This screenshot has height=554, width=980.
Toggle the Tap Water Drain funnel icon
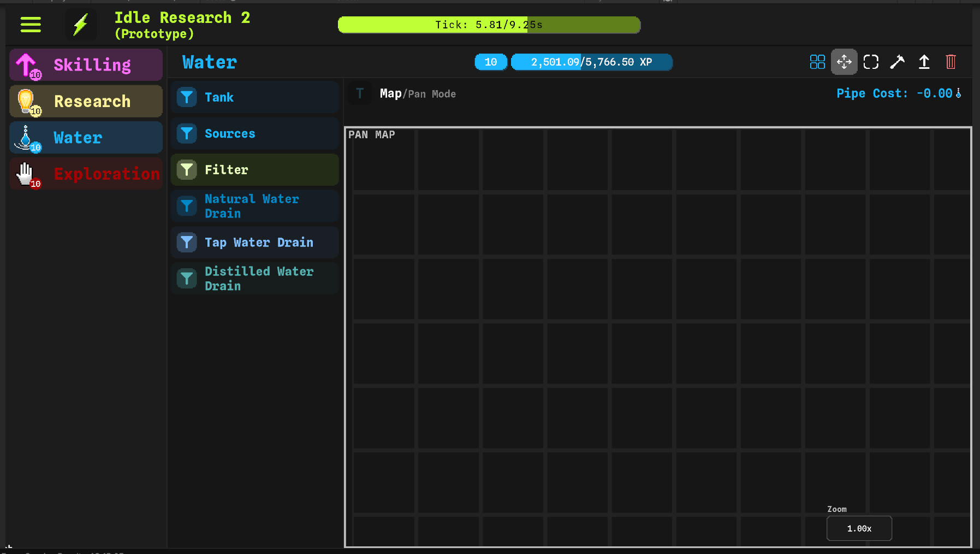tap(187, 243)
